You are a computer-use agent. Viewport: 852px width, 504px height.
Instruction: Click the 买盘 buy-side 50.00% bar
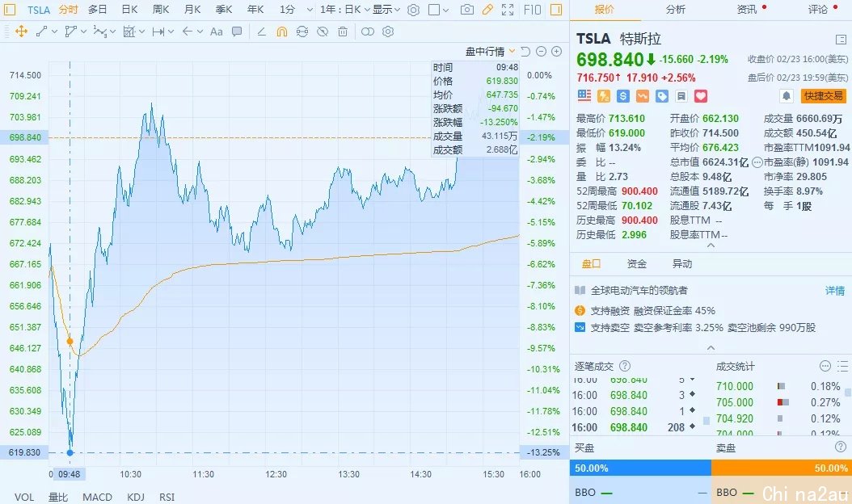(x=640, y=468)
